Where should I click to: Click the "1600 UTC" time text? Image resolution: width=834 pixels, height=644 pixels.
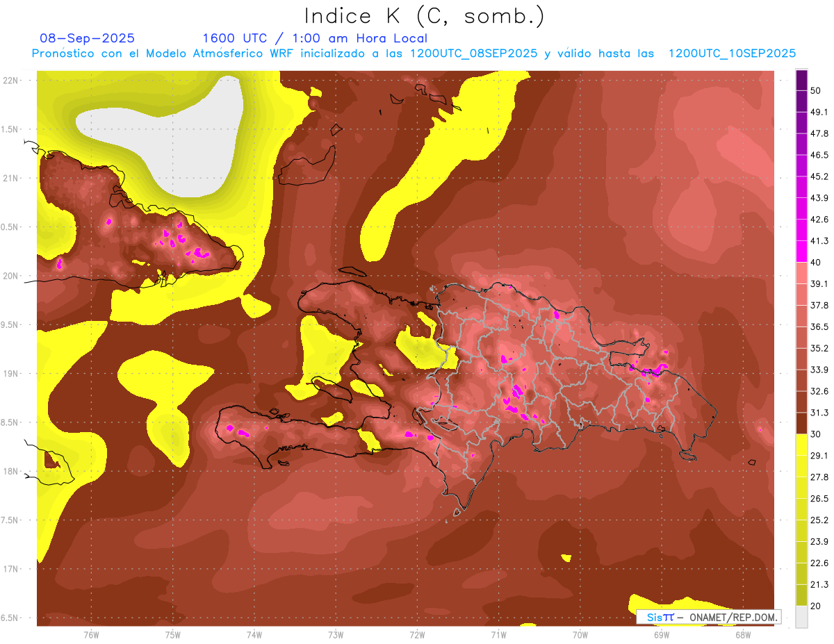[x=235, y=38]
